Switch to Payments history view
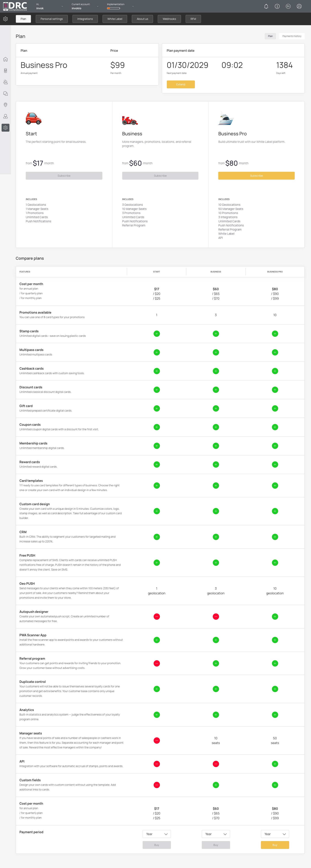311x868 pixels. (292, 36)
